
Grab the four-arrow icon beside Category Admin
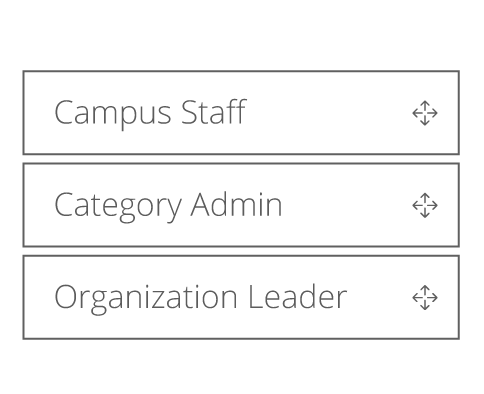(x=425, y=205)
